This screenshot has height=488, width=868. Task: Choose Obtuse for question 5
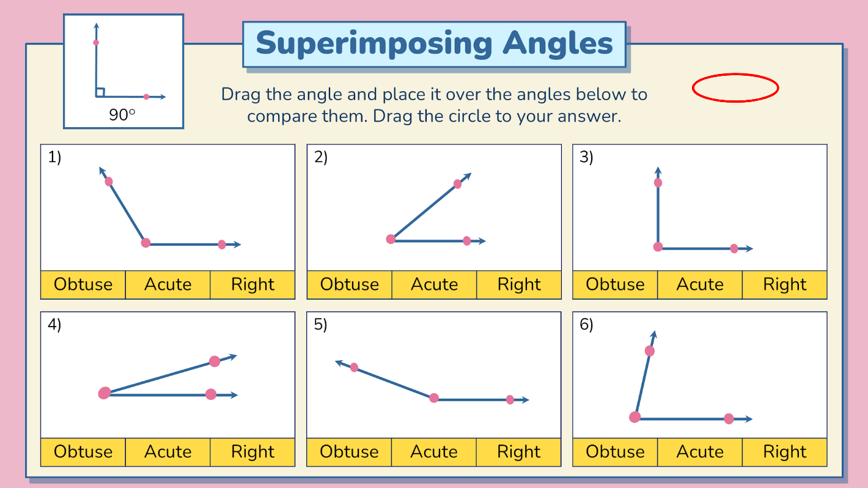pyautogui.click(x=350, y=452)
